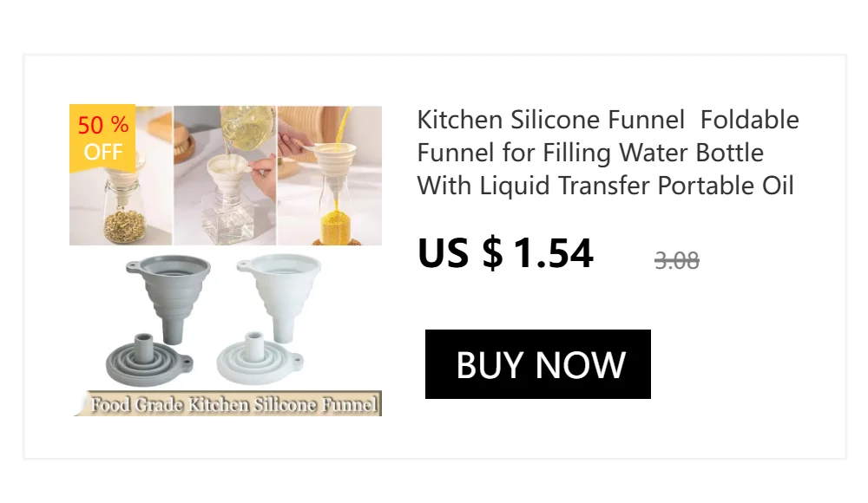Click the collapsed white funnel image

(260, 358)
